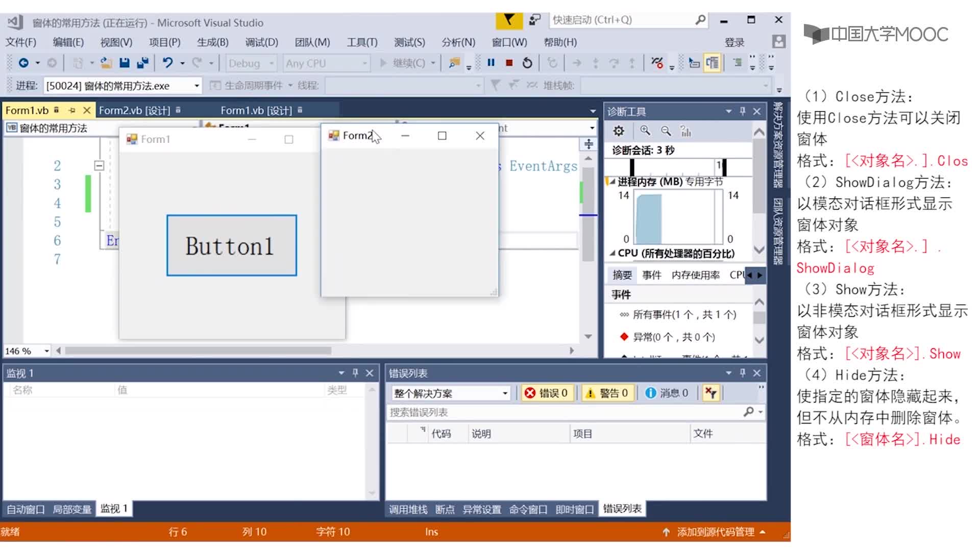Click the editor horizontal scrollbar thumb
980x551 pixels.
click(x=198, y=350)
